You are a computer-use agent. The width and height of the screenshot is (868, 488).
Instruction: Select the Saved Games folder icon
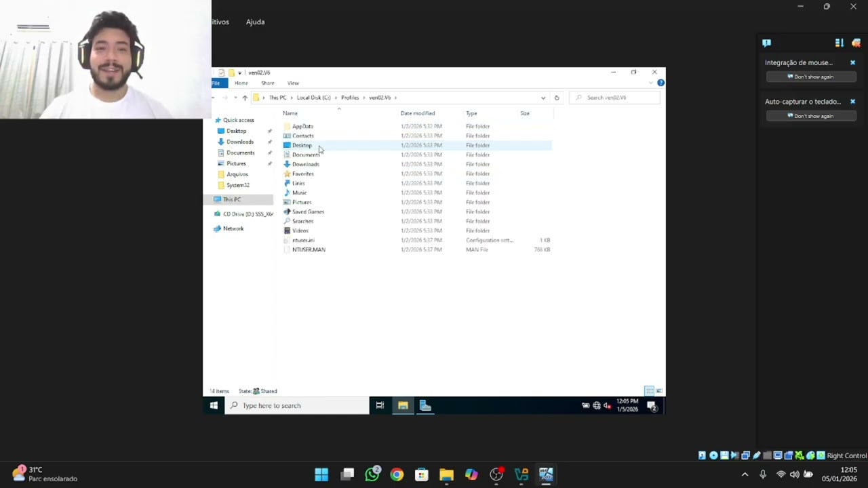pos(287,211)
